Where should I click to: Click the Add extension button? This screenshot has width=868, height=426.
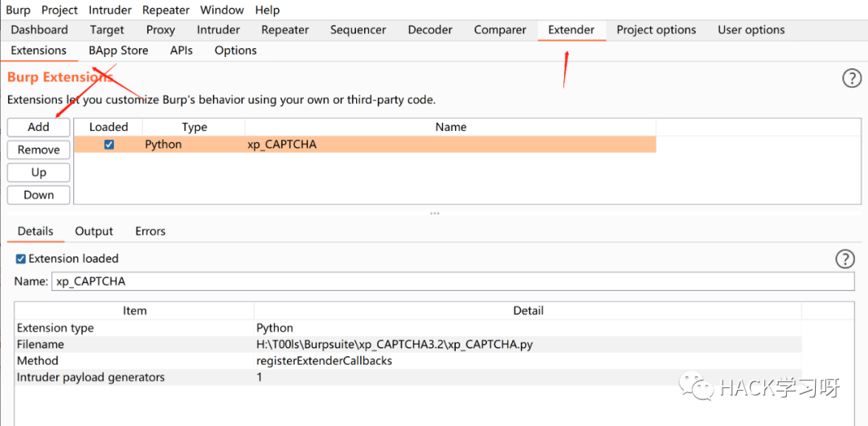click(x=39, y=127)
